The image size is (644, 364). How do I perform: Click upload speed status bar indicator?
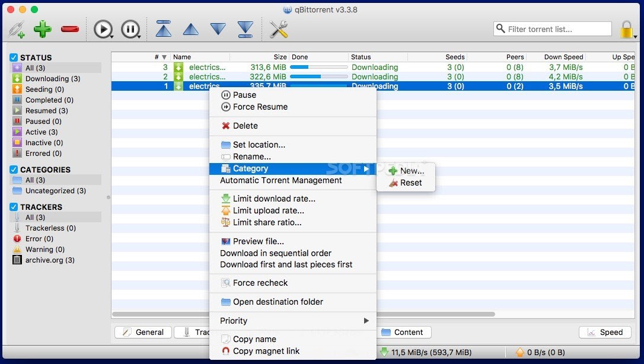coord(540,352)
